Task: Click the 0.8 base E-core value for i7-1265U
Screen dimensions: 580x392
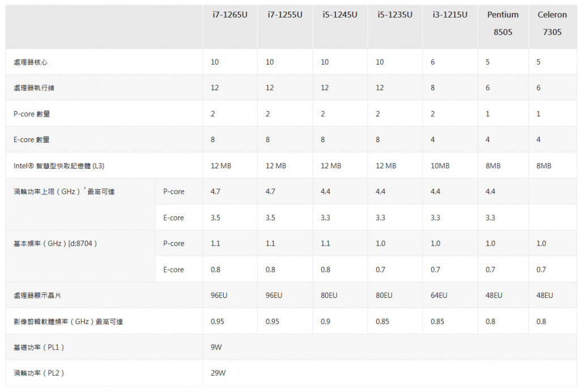Action: pos(215,270)
